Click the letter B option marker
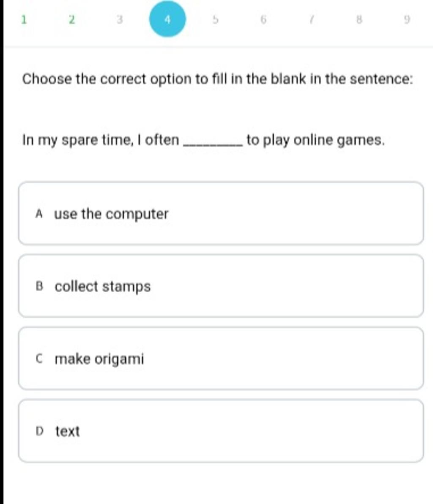Viewport: 433px width, 504px height. click(x=40, y=286)
